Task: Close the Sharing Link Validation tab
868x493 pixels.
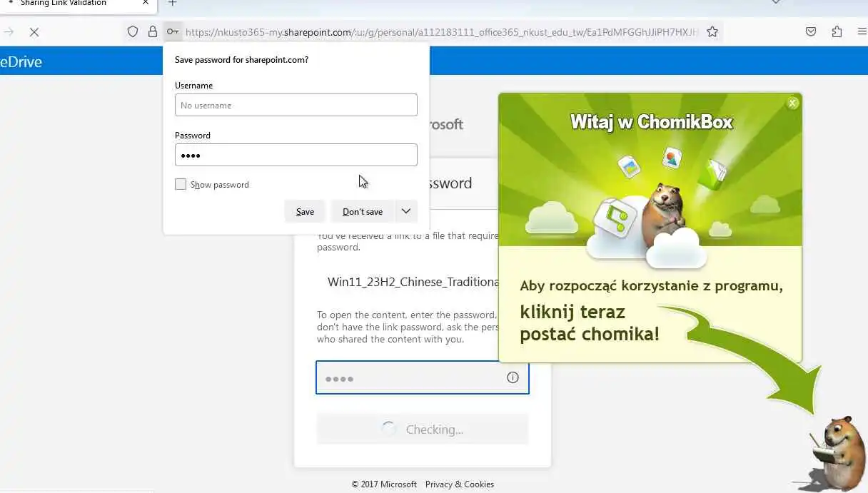Action: [146, 3]
